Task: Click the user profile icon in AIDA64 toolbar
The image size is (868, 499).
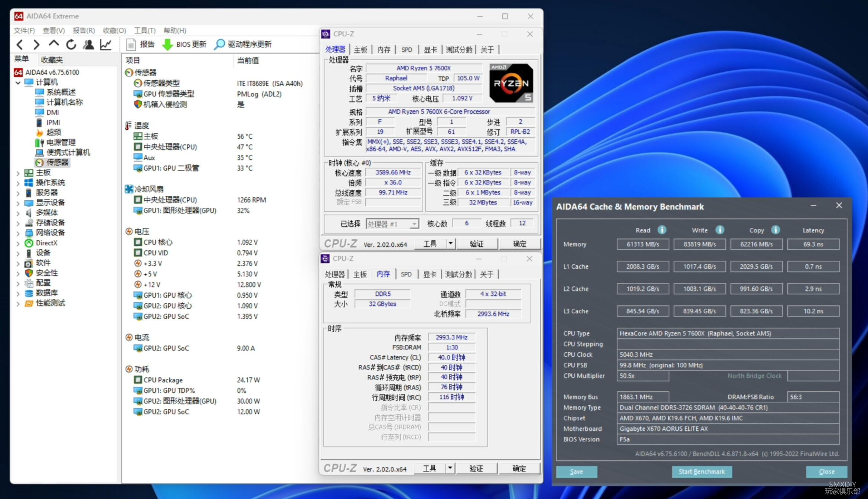Action: click(x=88, y=45)
